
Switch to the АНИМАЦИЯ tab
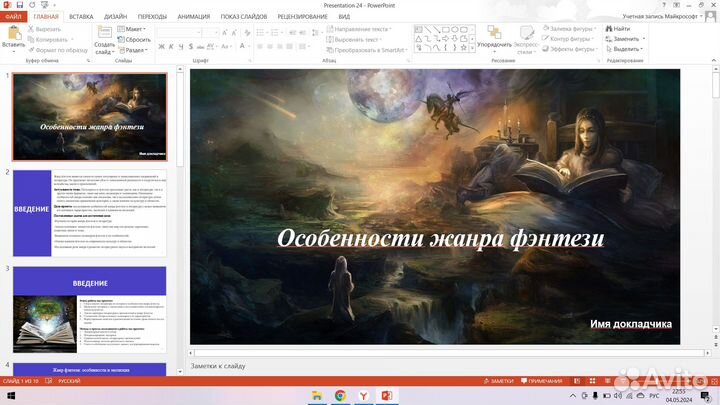(194, 17)
